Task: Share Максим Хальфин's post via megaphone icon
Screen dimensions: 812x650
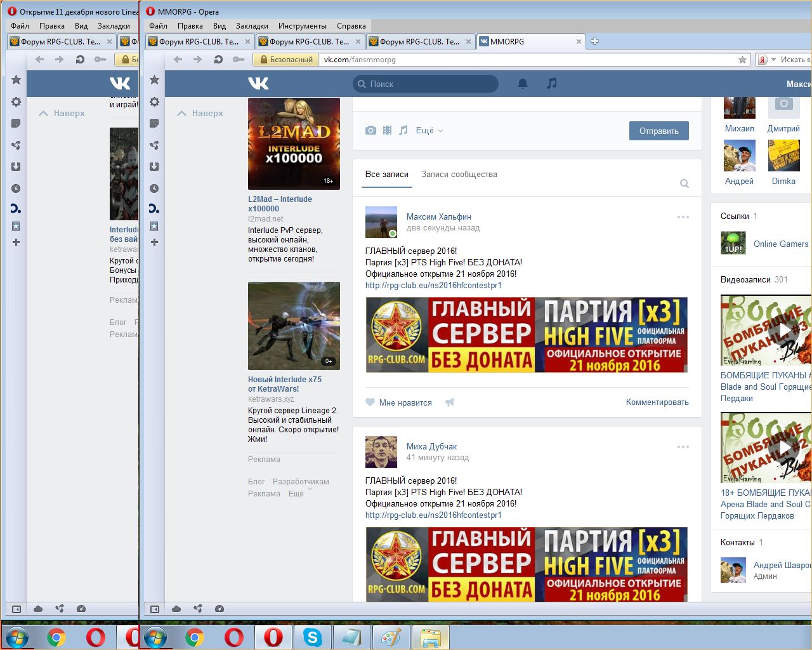Action: [450, 402]
